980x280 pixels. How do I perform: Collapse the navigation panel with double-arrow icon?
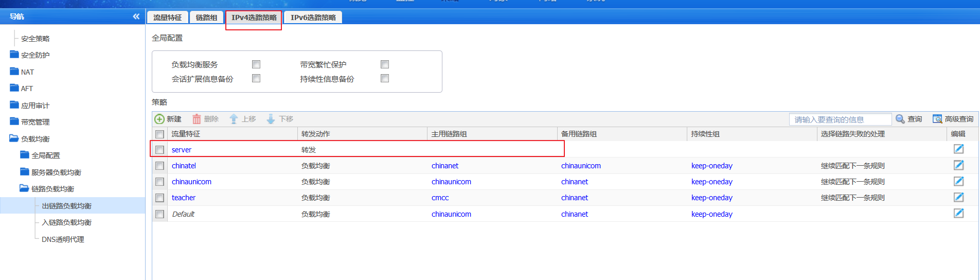click(x=136, y=16)
